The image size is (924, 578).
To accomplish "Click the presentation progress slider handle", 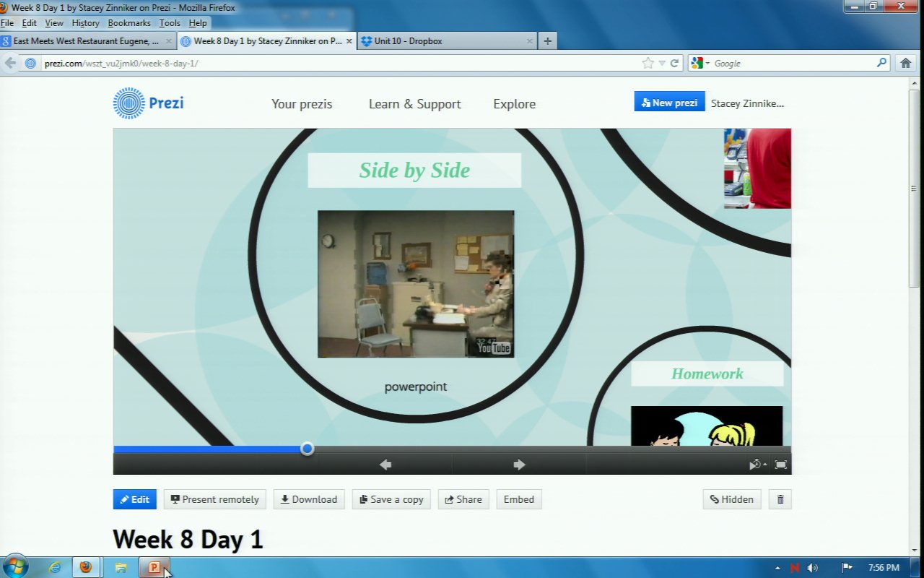I will pos(307,449).
